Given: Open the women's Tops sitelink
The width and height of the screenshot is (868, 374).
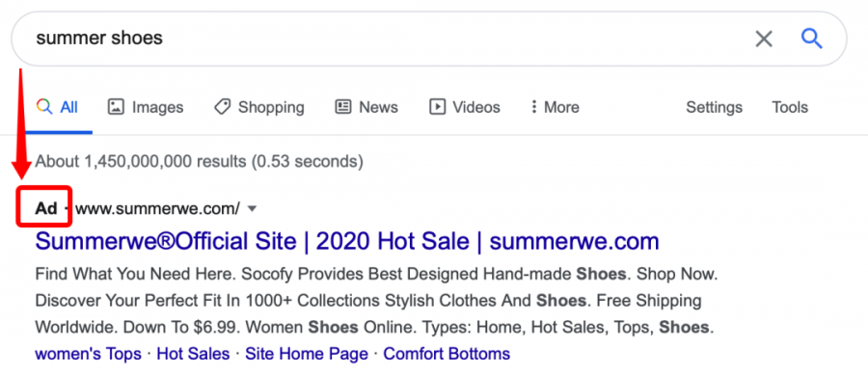Looking at the screenshot, I should pos(88,354).
